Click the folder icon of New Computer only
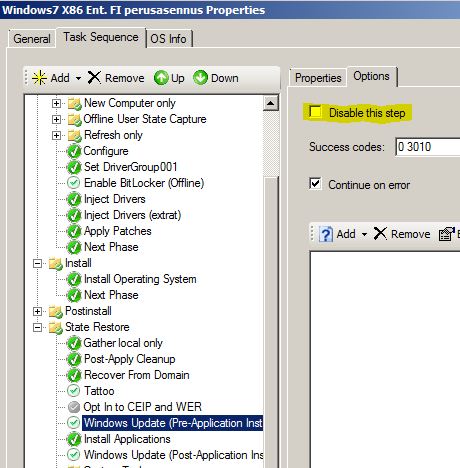The height and width of the screenshot is (468, 460). pyautogui.click(x=74, y=103)
